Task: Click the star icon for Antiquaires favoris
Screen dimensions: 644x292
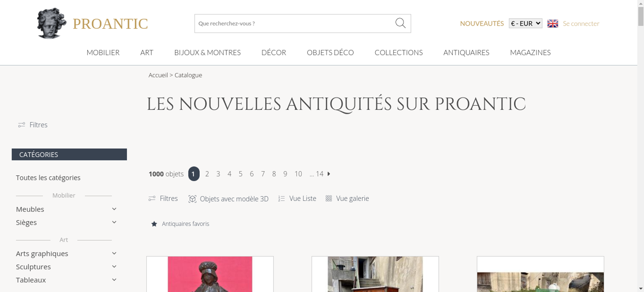Action: tap(154, 224)
